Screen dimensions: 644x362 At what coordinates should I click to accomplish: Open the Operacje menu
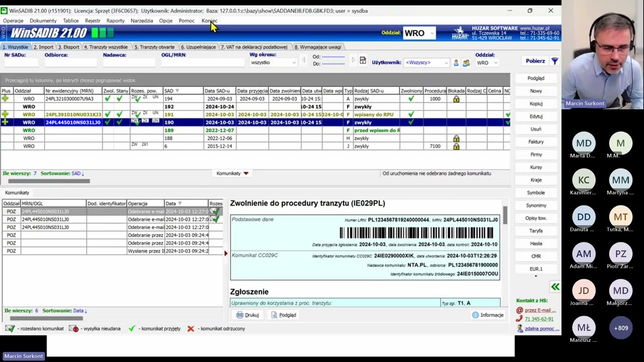13,21
